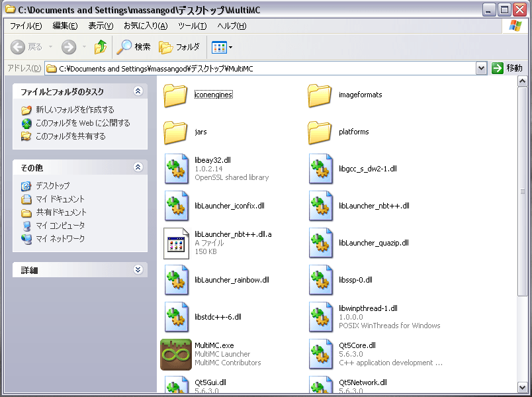Open the ヘルプ(H) menu
532x397 pixels.
point(232,26)
